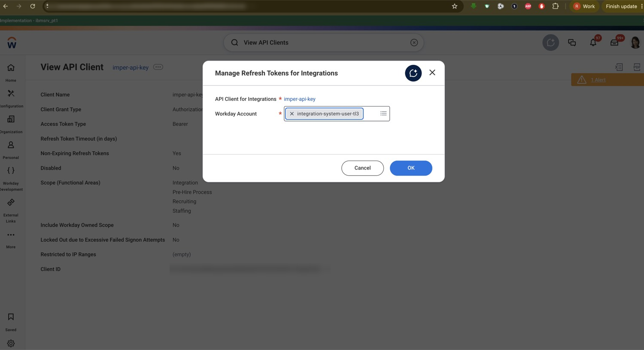Click the View API Clients search box
The image size is (644, 350).
tap(324, 43)
